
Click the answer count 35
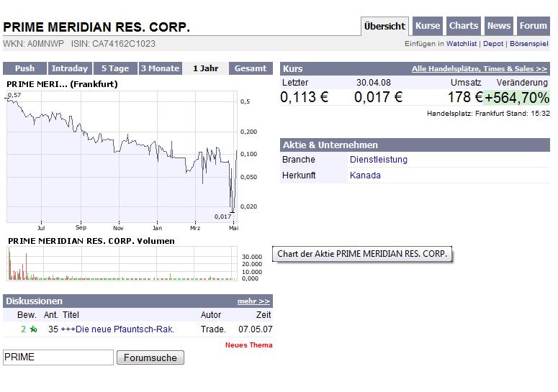(53, 329)
